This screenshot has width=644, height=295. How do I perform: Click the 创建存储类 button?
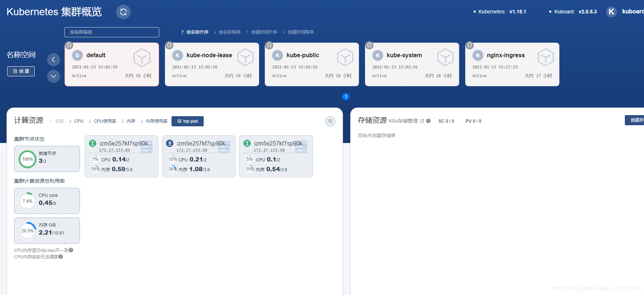634,120
